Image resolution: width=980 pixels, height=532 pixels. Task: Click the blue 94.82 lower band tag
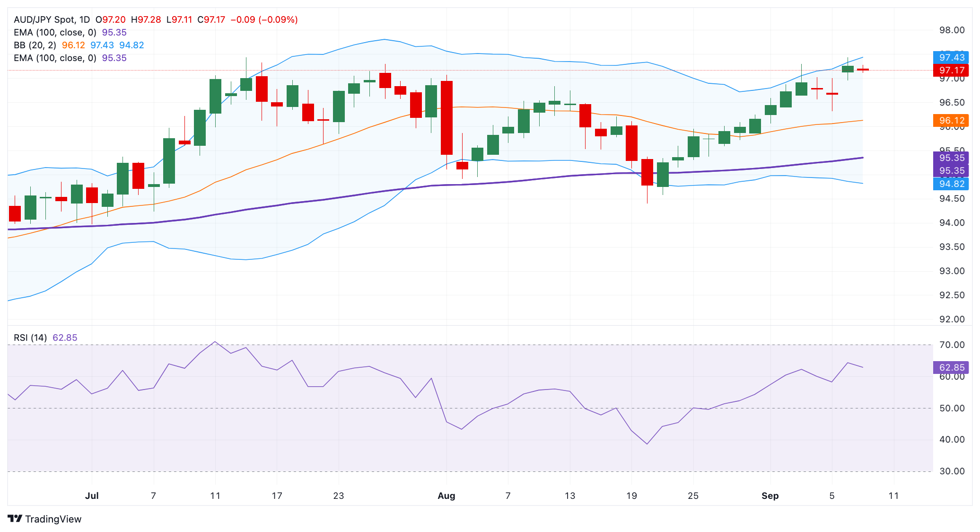coord(951,184)
